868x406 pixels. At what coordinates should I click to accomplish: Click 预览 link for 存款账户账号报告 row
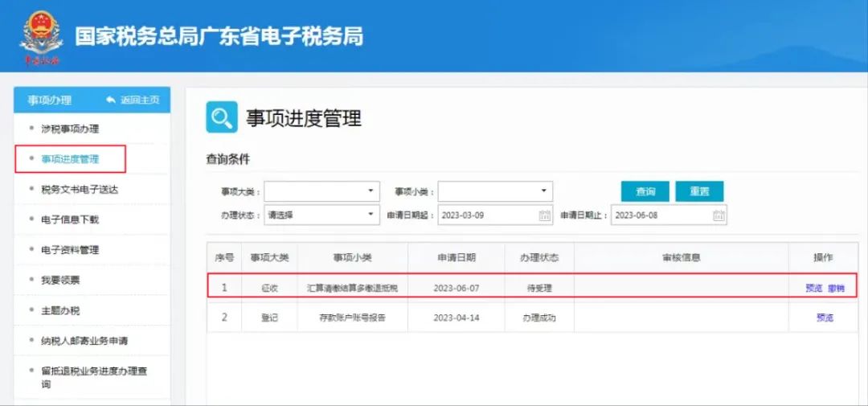[825, 318]
